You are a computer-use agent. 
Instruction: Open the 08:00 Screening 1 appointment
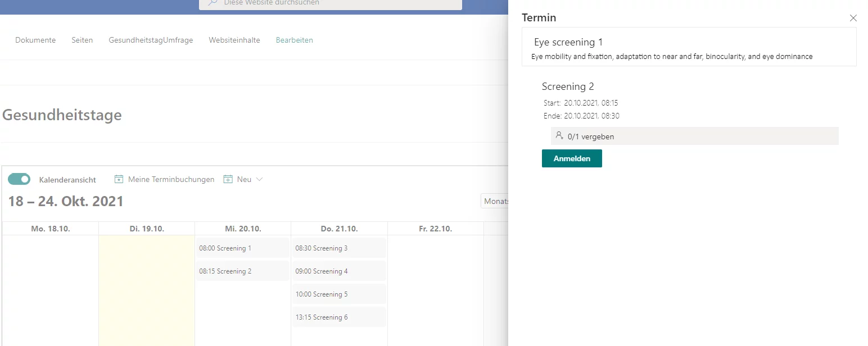[242, 248]
